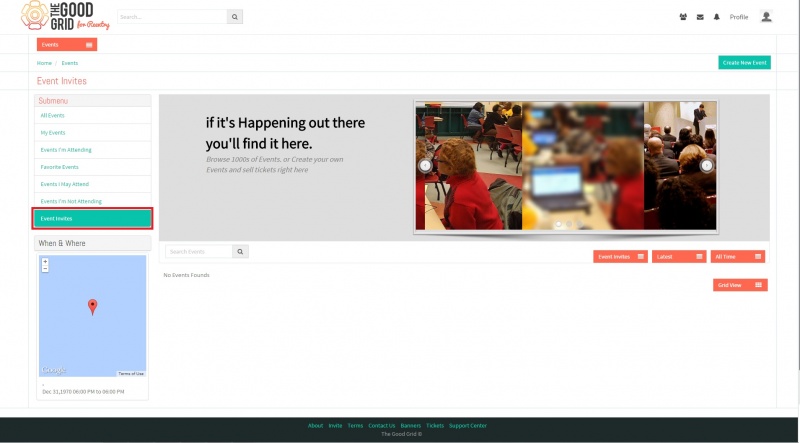This screenshot has height=443, width=800.
Task: Open the Contact Us footer link
Action: (x=382, y=426)
